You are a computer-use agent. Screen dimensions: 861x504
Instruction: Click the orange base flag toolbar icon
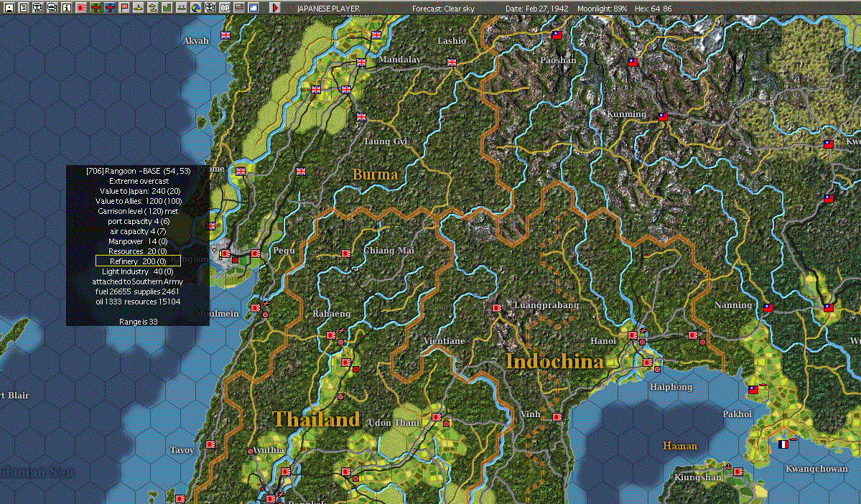tap(124, 8)
